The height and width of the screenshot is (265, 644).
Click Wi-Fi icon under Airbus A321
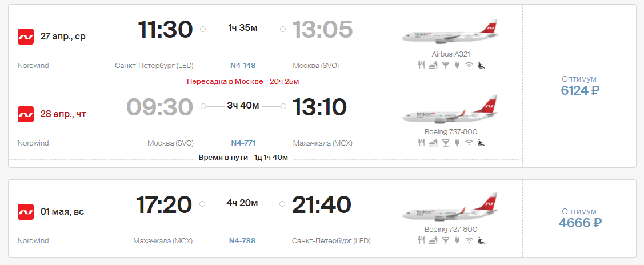tap(469, 65)
